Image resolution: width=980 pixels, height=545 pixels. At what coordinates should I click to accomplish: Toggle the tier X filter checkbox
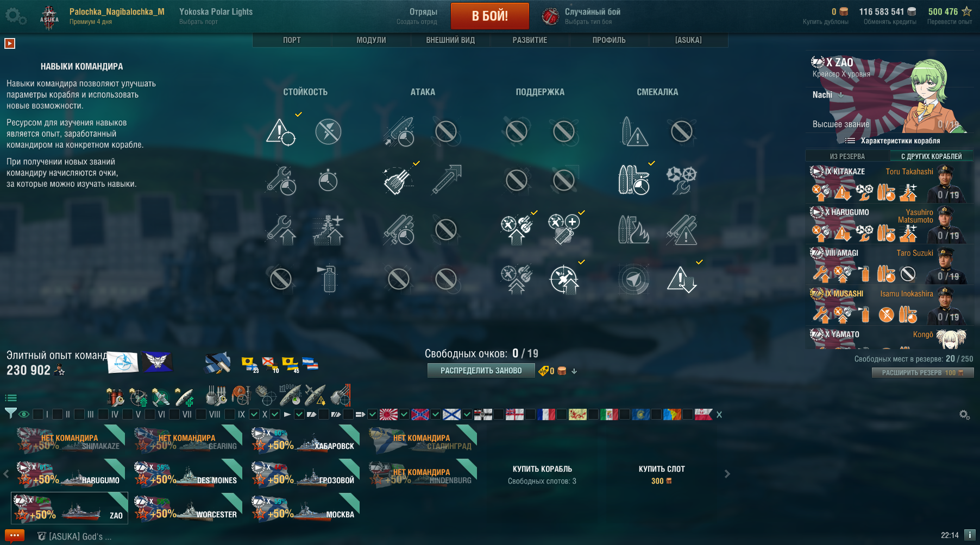coord(254,414)
